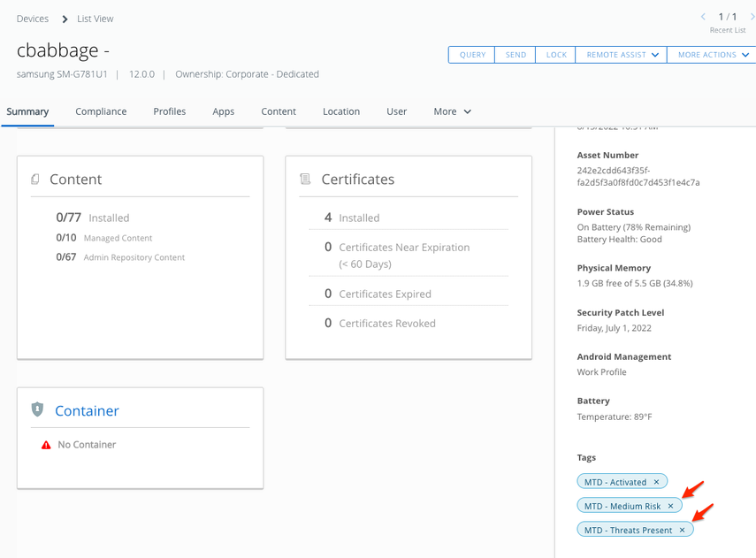Viewport: 756px width, 558px height.
Task: Go to previous device in Recent List
Action: point(703,17)
